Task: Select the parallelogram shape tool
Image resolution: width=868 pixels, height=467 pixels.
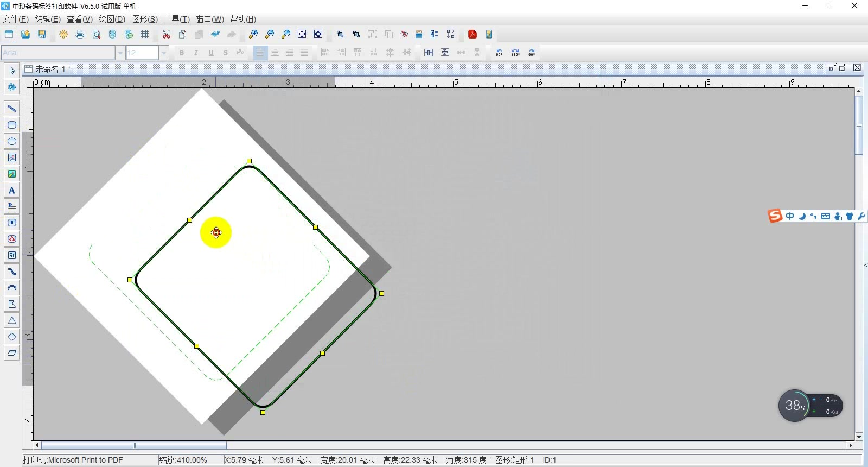Action: [12, 353]
